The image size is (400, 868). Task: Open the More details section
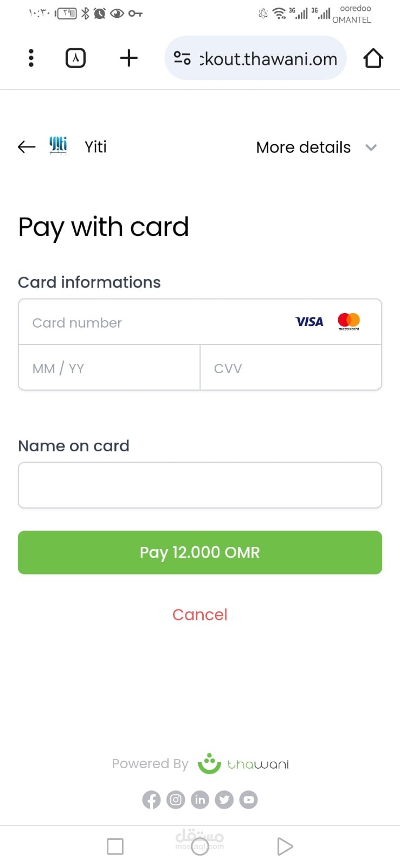coord(304,147)
